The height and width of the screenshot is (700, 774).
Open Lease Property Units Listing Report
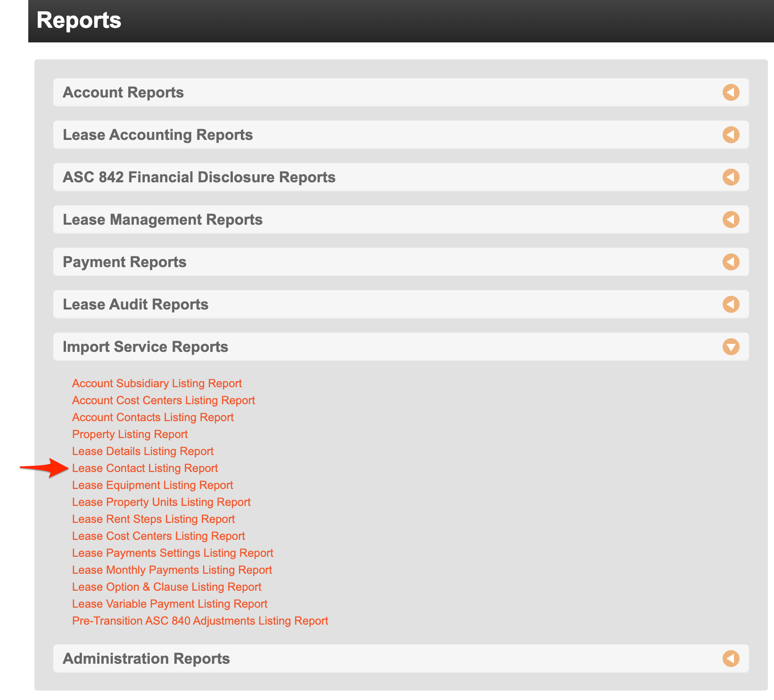(x=161, y=502)
